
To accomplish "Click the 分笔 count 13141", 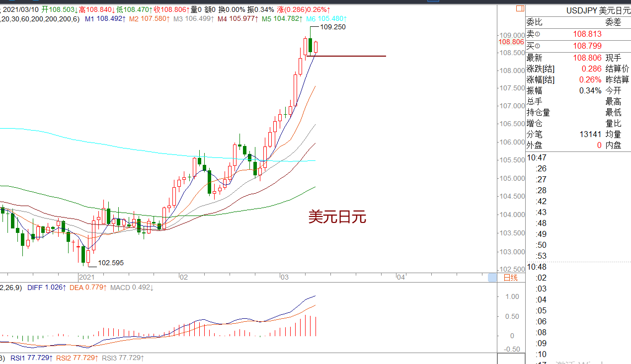I will [x=590, y=134].
